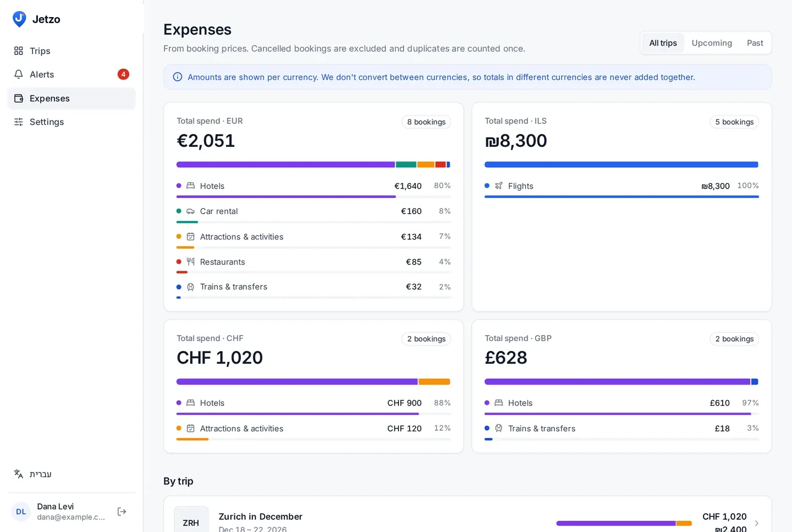Click the info icon in the currency notice
This screenshot has width=792, height=532.
click(178, 77)
